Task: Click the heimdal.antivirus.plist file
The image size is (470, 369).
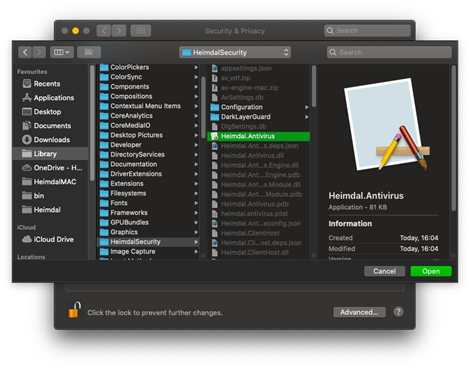Action: point(259,214)
